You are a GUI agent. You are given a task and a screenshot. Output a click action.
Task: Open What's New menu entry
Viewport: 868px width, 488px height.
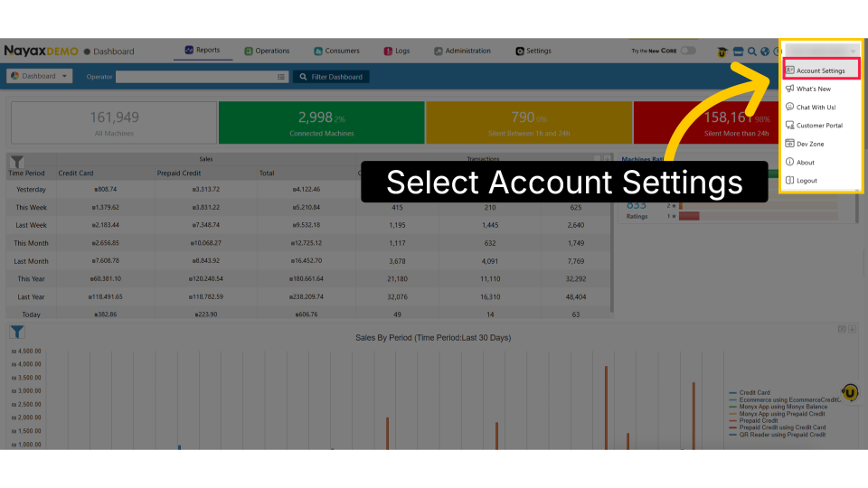[x=813, y=89]
